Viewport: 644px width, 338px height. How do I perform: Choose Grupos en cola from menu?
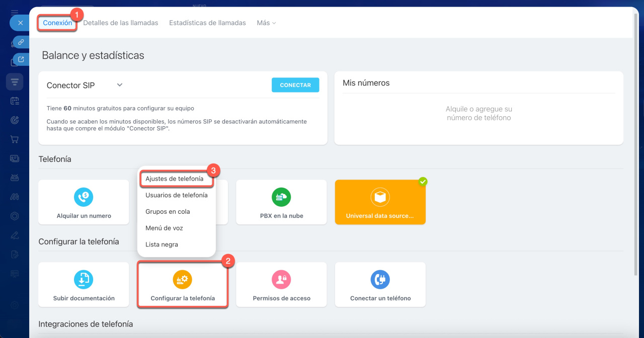click(168, 212)
